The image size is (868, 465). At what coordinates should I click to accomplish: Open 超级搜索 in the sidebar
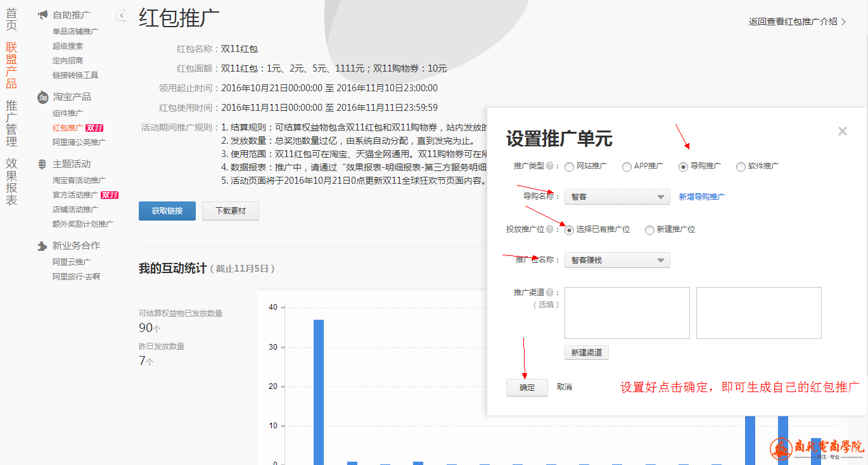[68, 46]
